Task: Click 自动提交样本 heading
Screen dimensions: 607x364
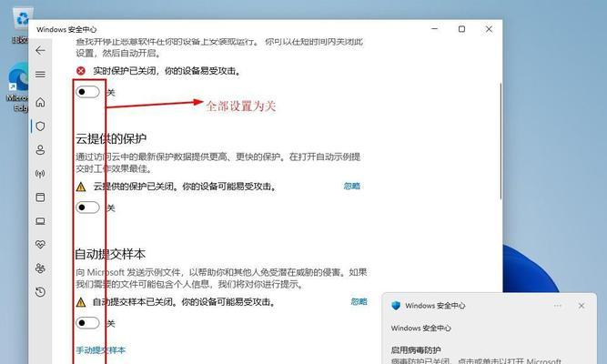Action: pyautogui.click(x=110, y=255)
